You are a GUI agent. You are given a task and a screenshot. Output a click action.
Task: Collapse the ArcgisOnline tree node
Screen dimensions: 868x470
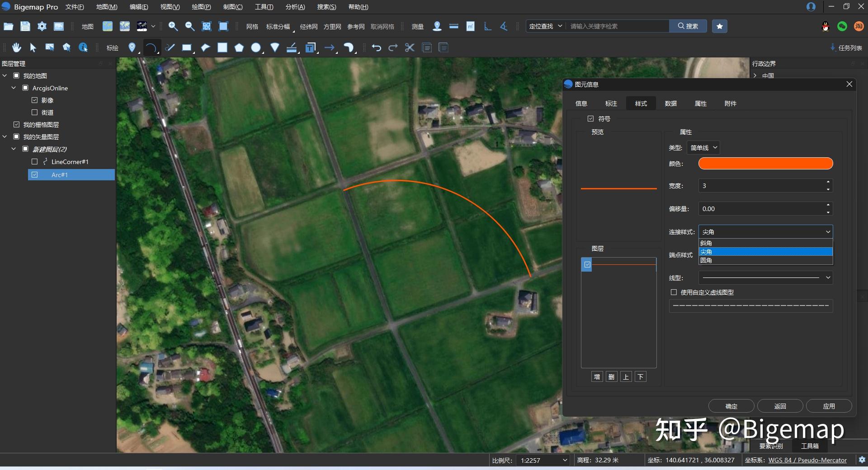pyautogui.click(x=13, y=88)
